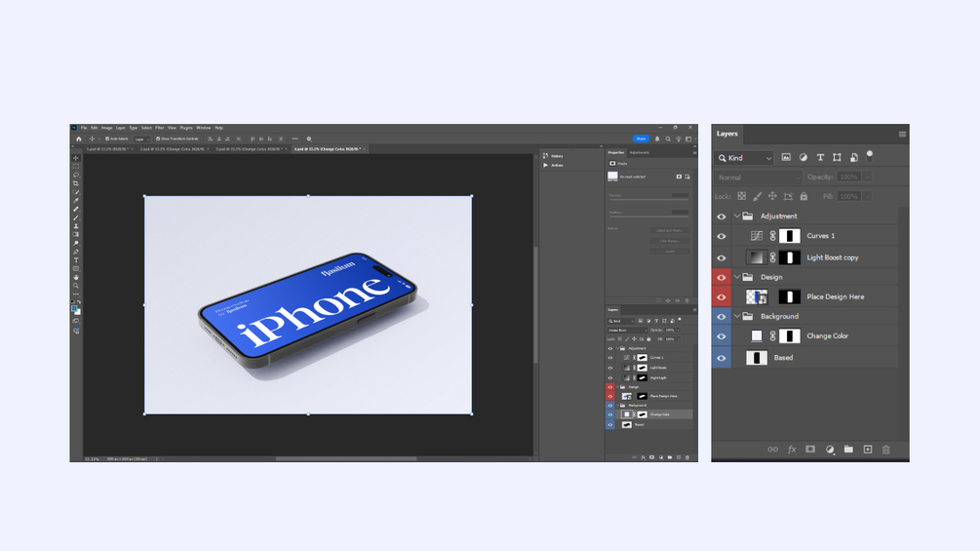The image size is (980, 551).
Task: Click trash delete-layer icon in enlarged Layers panel
Action: [885, 450]
